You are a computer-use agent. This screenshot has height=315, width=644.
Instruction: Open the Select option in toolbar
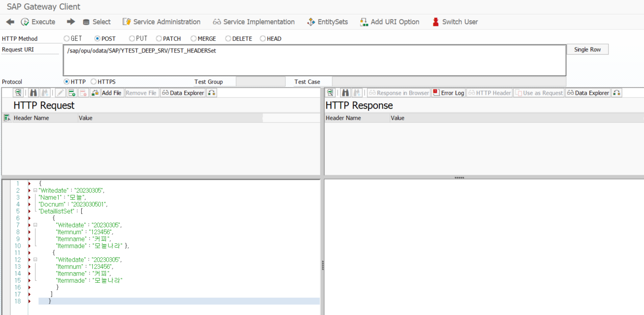[x=97, y=22]
